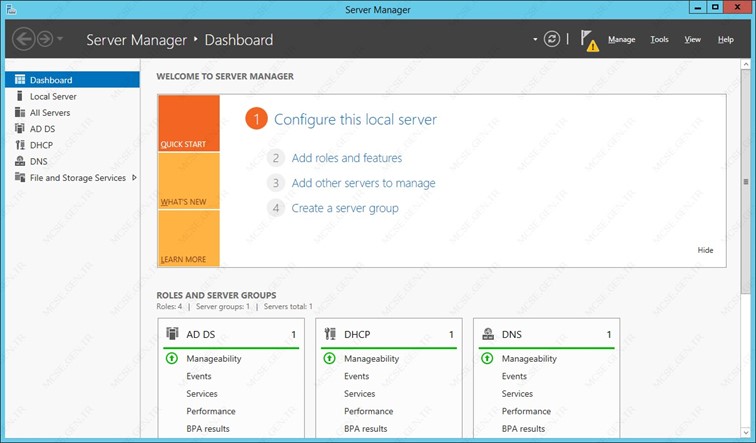
Task: Click the DNS tile title
Action: (512, 334)
